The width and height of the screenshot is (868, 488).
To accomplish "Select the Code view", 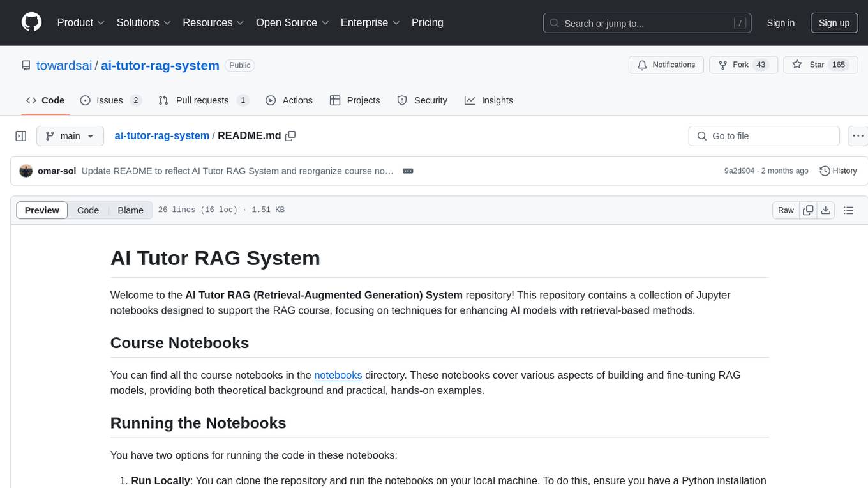I will (x=88, y=210).
